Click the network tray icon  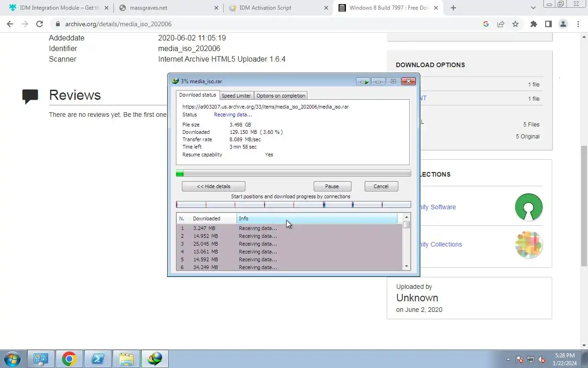point(531,359)
